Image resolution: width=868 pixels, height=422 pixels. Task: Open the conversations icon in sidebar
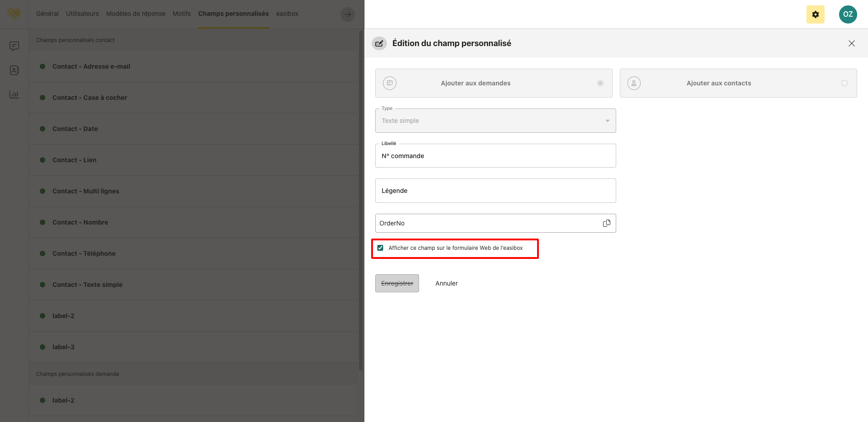coord(14,46)
